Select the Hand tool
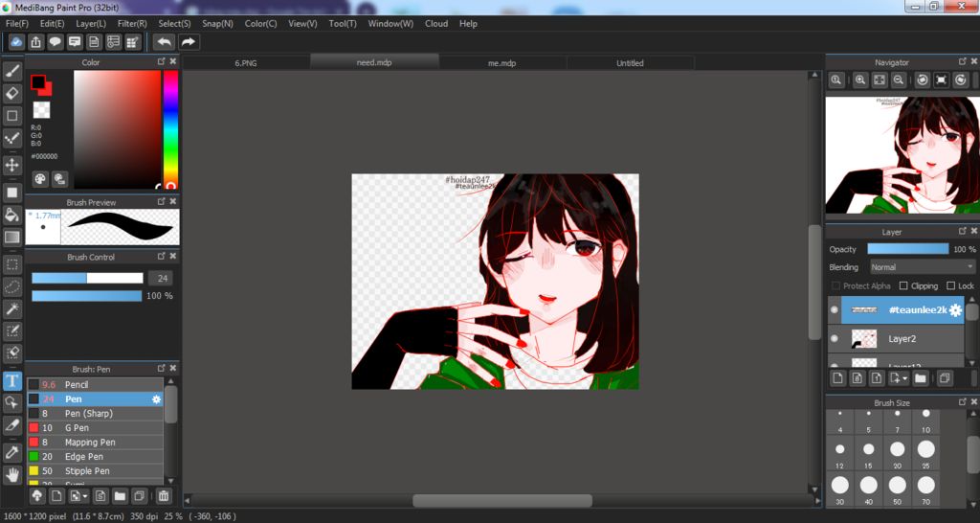The height and width of the screenshot is (523, 980). 11,474
